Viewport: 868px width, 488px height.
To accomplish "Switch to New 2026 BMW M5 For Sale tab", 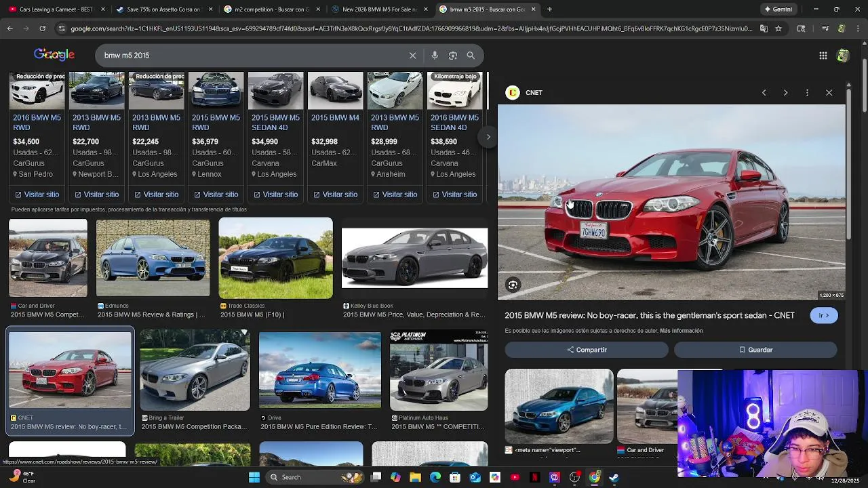I will pyautogui.click(x=379, y=9).
